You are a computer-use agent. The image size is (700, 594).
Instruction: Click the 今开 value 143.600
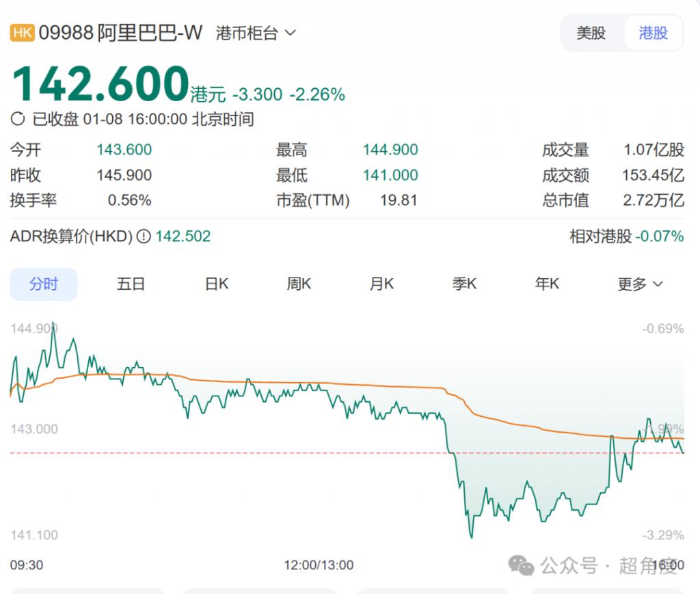point(124,150)
